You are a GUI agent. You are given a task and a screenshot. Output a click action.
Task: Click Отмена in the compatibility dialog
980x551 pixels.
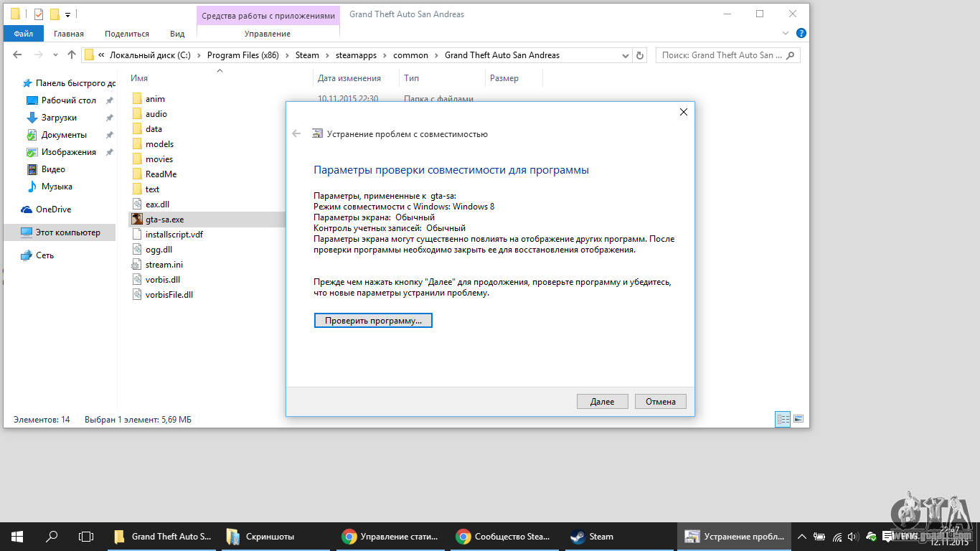point(660,402)
